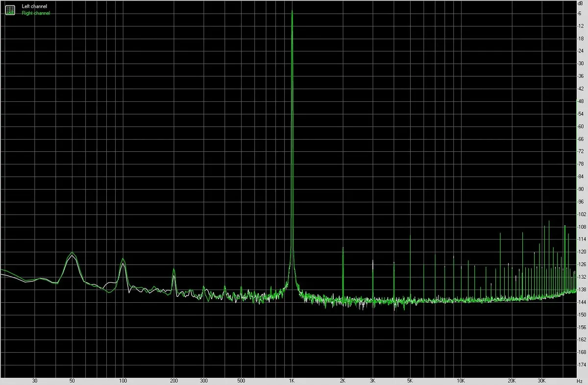Click the "5K" frequency axis label
The image size is (588, 385).
coord(410,381)
